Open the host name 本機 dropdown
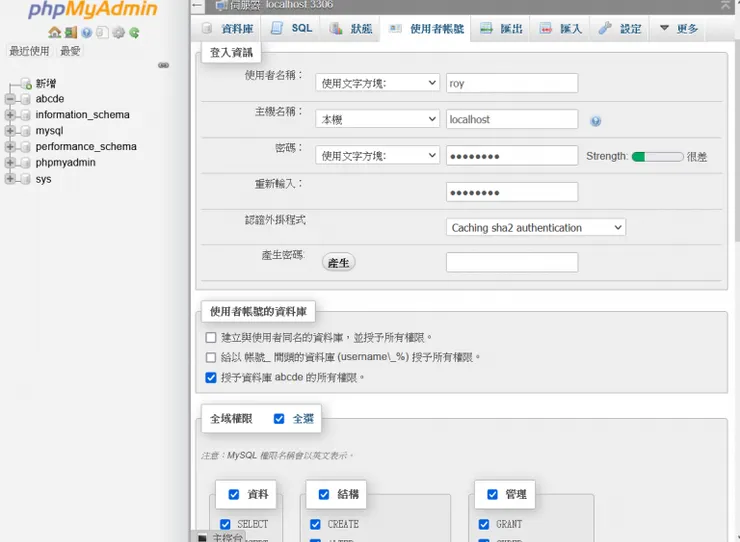This screenshot has height=542, width=740. (378, 119)
